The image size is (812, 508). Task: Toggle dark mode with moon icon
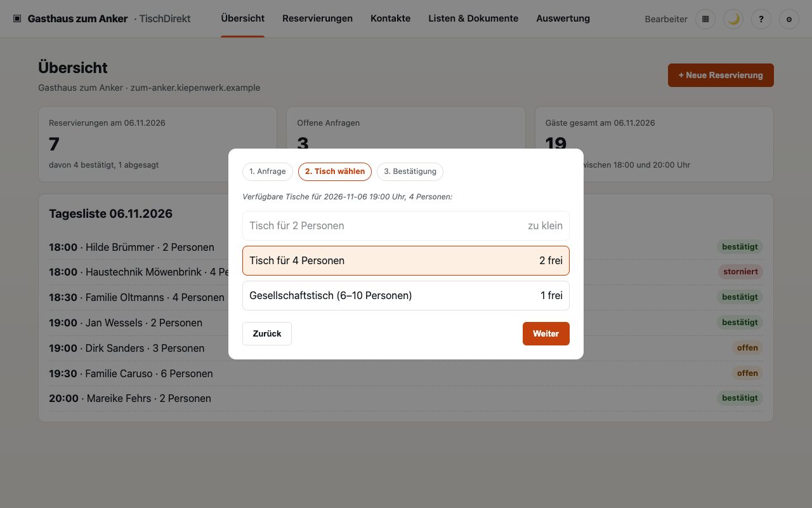pyautogui.click(x=733, y=19)
